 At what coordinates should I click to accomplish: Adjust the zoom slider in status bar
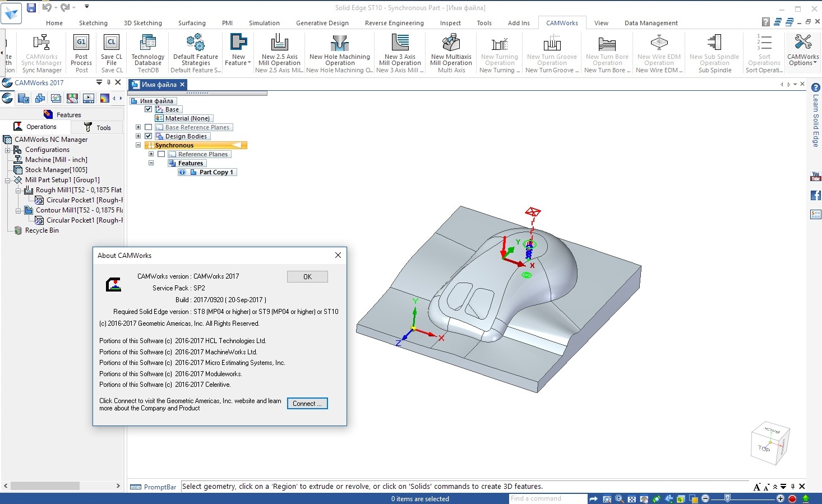pos(727,498)
